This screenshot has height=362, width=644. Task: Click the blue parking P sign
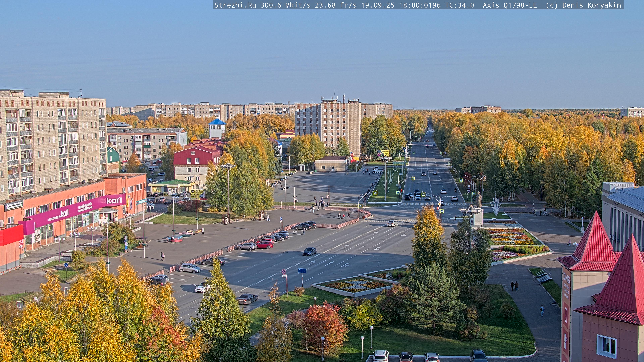281,219
